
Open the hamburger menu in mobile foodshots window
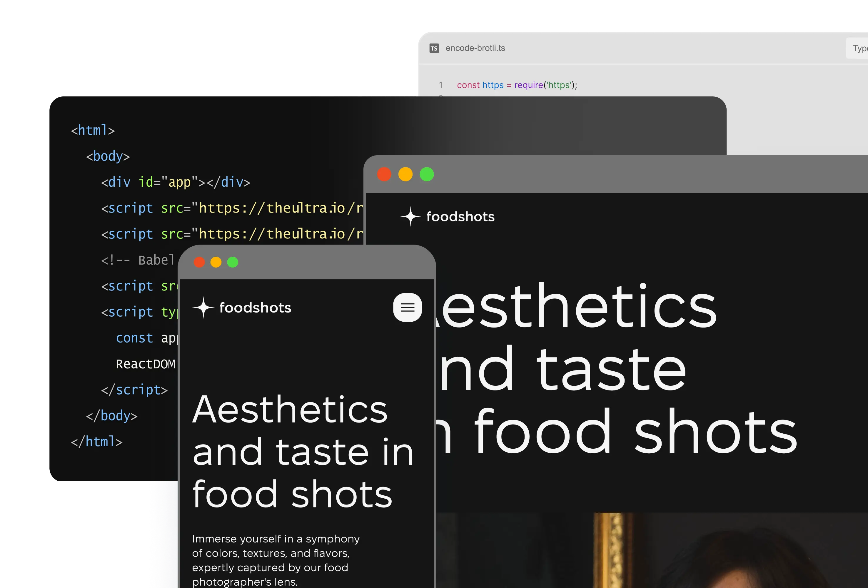pos(407,307)
